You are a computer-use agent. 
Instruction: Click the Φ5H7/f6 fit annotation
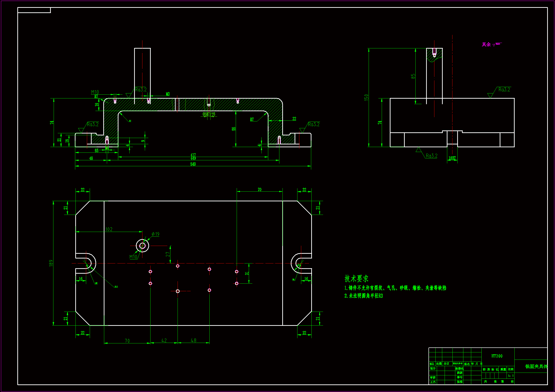[x=209, y=114]
